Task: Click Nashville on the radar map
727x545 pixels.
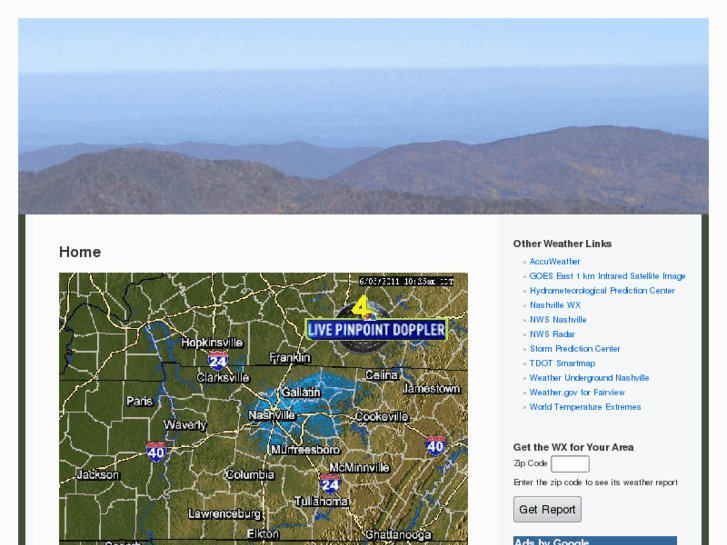Action: pos(272,416)
